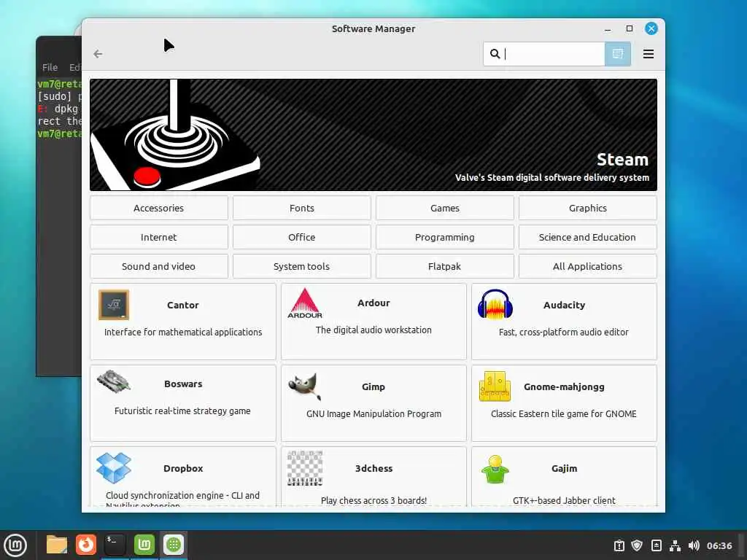Open File menu in terminal window
Image resolution: width=747 pixels, height=560 pixels.
point(50,67)
